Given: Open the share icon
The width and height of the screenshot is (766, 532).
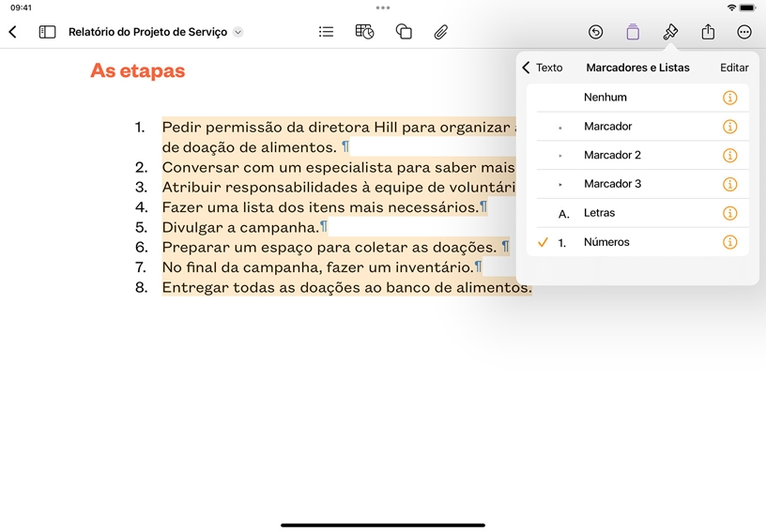Looking at the screenshot, I should coord(708,32).
